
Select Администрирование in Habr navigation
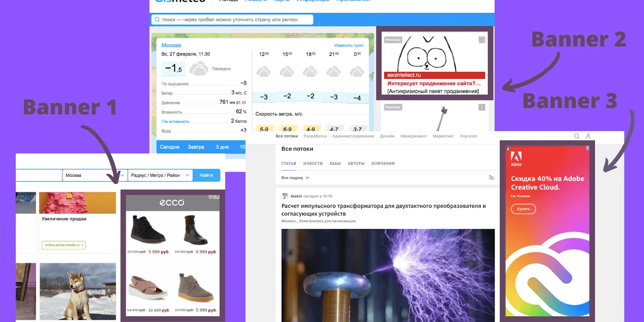(x=353, y=136)
